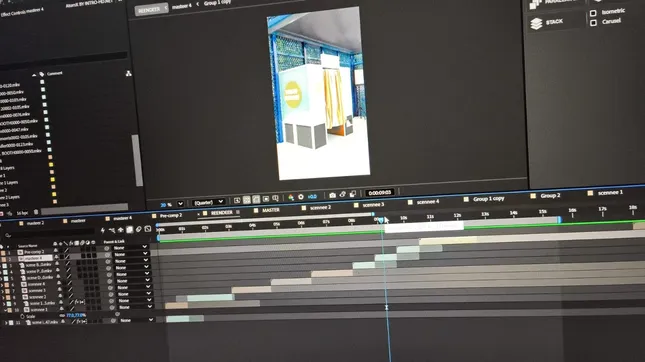Select the Pre-comp 2 layer row
The width and height of the screenshot is (645, 362).
tap(34, 252)
